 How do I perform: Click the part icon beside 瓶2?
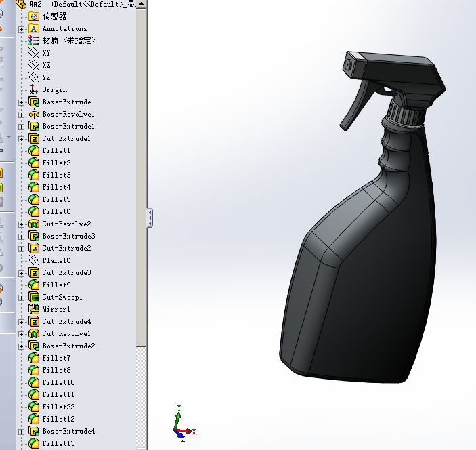(21, 4)
